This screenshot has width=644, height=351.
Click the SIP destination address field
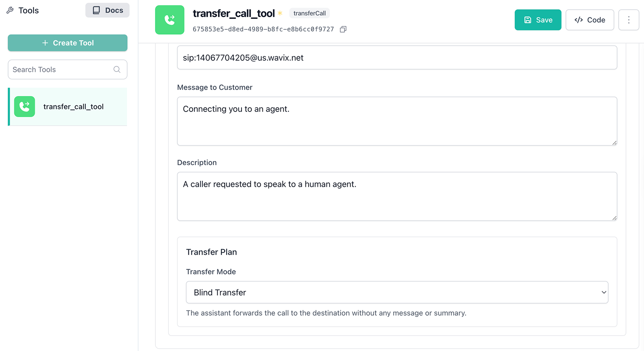tap(397, 58)
